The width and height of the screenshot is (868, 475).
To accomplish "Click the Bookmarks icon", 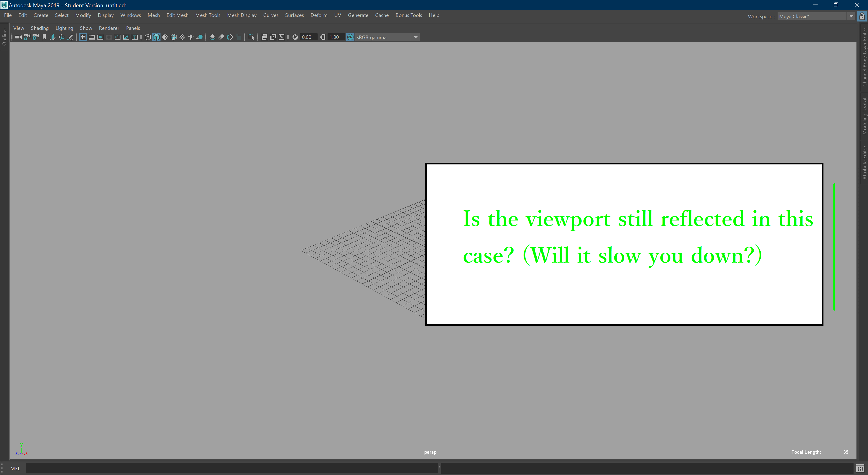I will click(44, 37).
